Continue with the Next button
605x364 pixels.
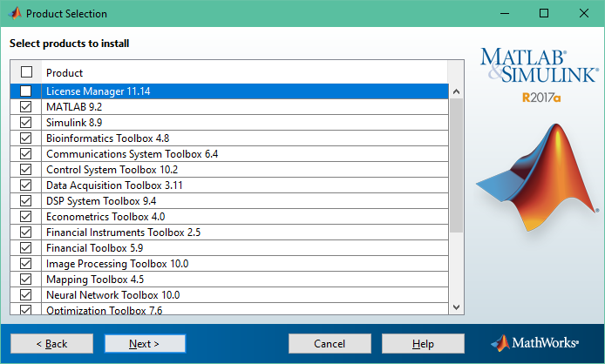[x=145, y=344]
